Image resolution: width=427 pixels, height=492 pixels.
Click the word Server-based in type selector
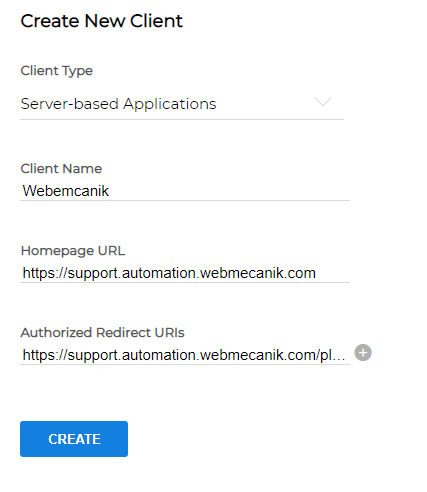(70, 104)
